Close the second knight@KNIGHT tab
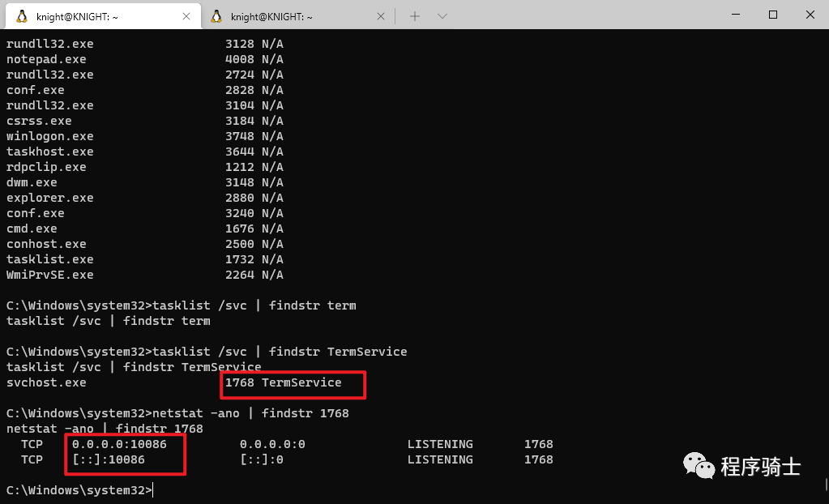Image resolution: width=829 pixels, height=504 pixels. click(382, 16)
